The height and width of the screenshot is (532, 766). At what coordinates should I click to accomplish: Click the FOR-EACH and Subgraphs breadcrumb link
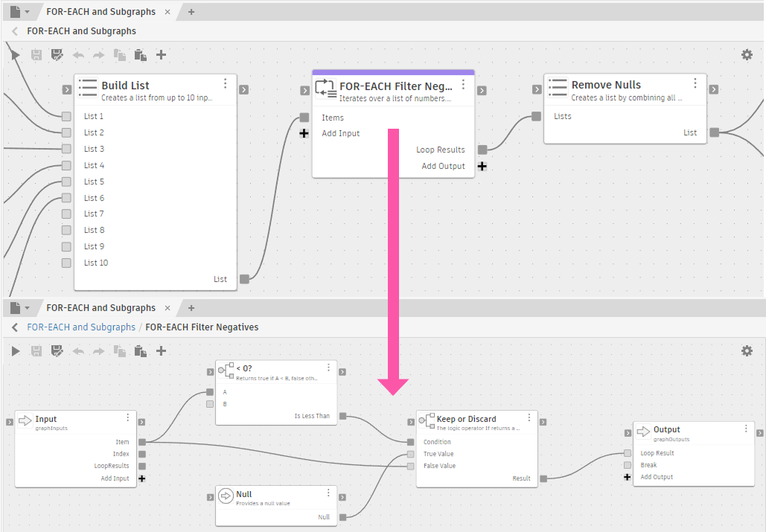[81, 327]
